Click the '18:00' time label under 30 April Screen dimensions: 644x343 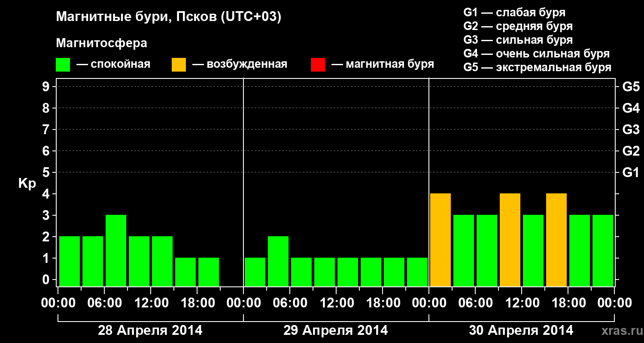(568, 303)
